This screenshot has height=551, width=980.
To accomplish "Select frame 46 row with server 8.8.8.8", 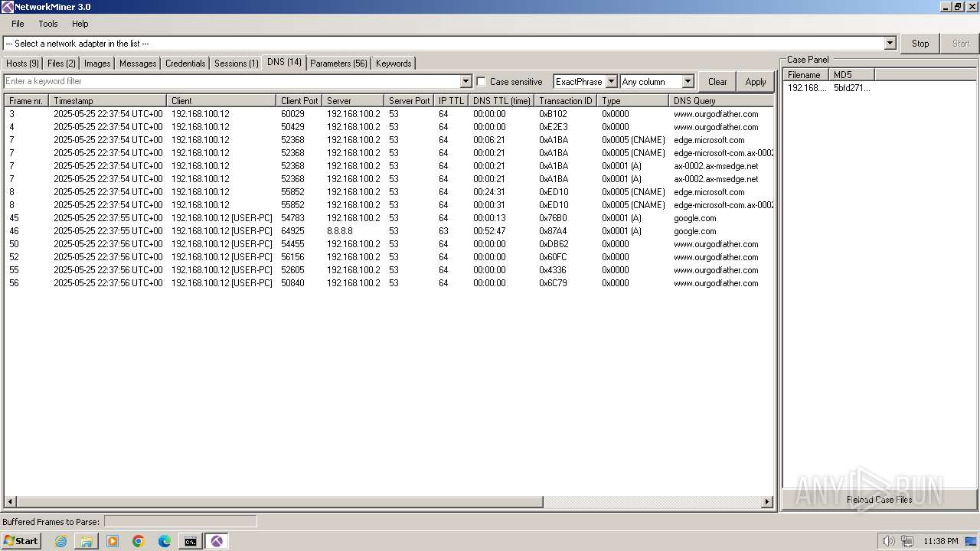I will 389,231.
